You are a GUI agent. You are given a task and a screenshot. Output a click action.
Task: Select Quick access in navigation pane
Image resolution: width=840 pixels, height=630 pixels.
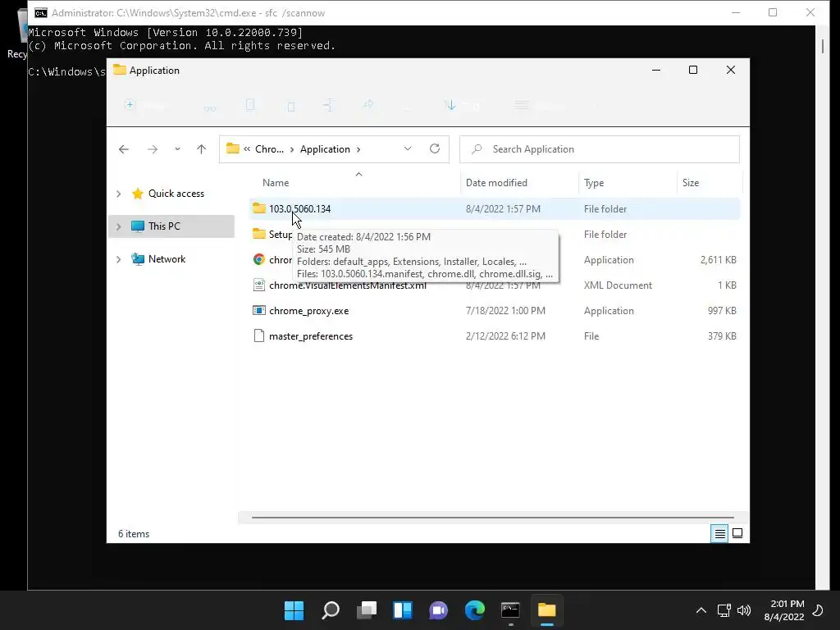tap(176, 194)
